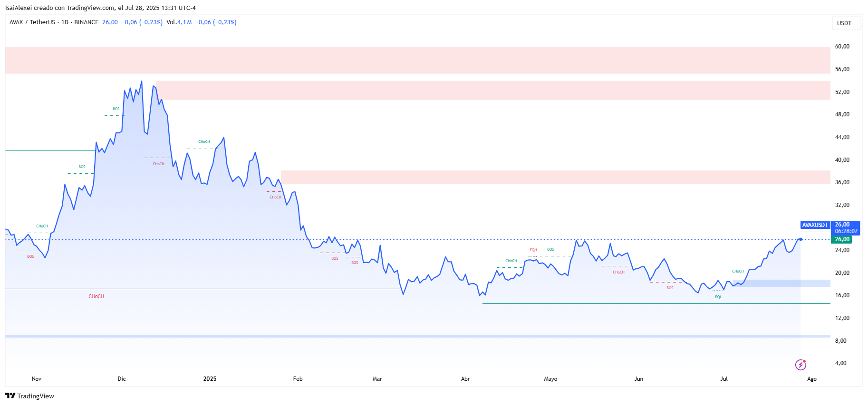Click the 40,00 price axis label
Viewport: 868px width, 405px height.
(842, 160)
